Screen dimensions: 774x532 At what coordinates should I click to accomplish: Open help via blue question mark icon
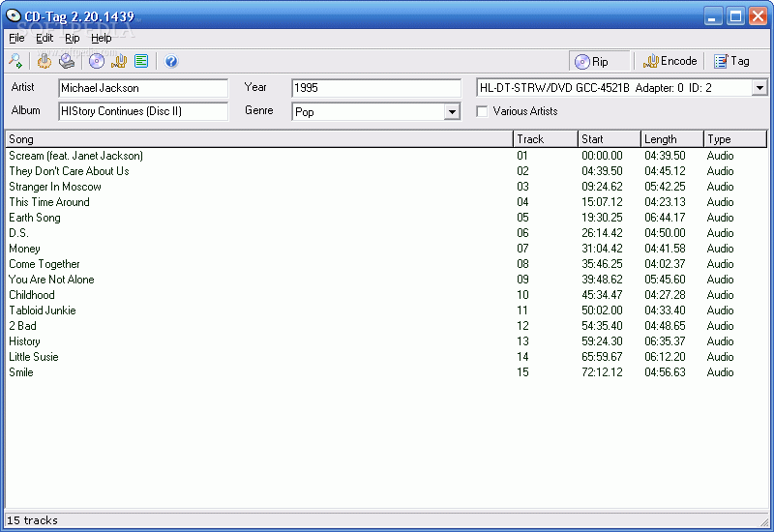pyautogui.click(x=171, y=61)
